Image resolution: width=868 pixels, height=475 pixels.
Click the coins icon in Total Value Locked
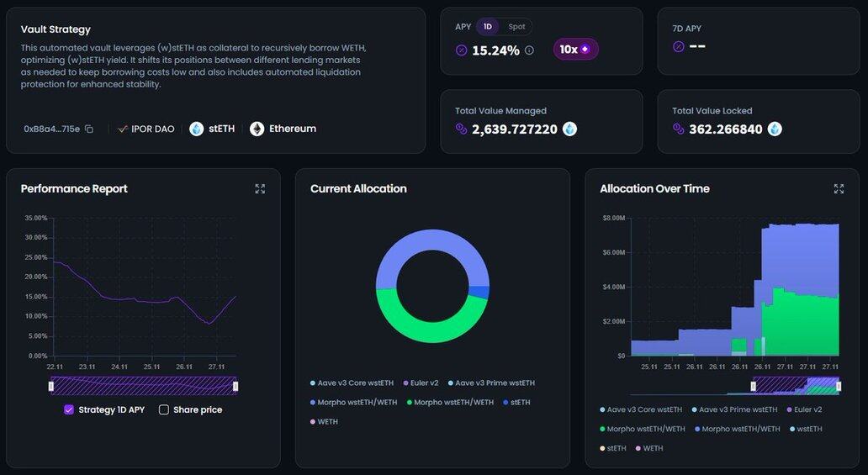tap(678, 129)
